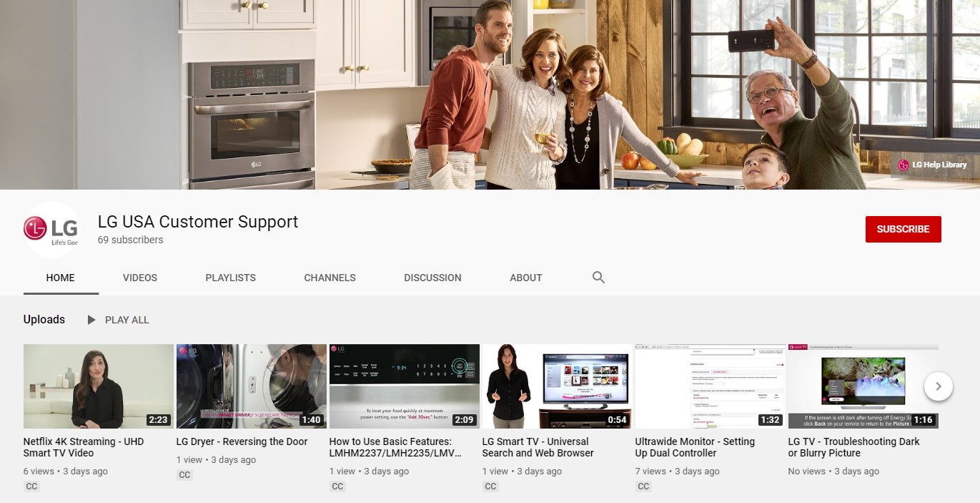This screenshot has height=503, width=980.
Task: Open the ABOUT tab
Action: point(526,278)
